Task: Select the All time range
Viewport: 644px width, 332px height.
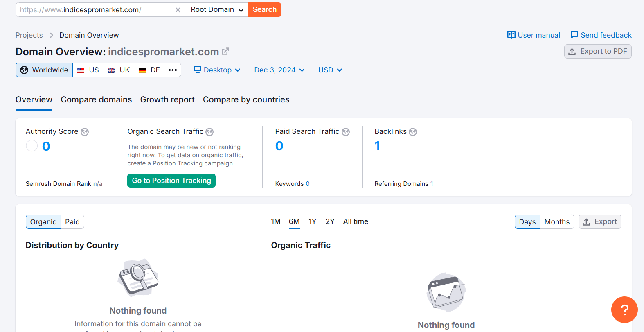Action: coord(356,221)
